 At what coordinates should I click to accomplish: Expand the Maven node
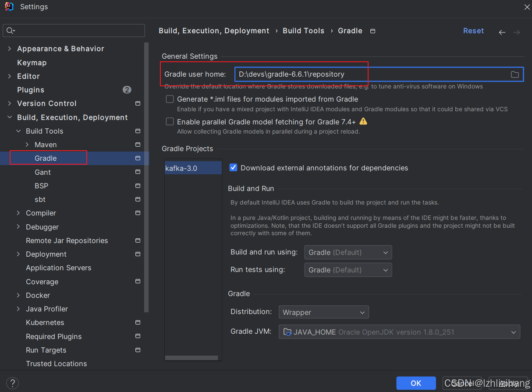pos(27,145)
